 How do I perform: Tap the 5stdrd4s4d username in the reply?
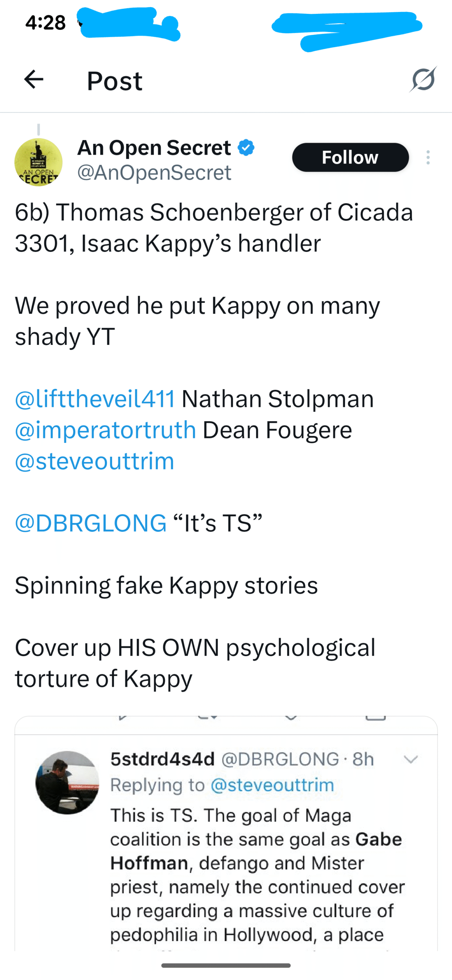[163, 759]
